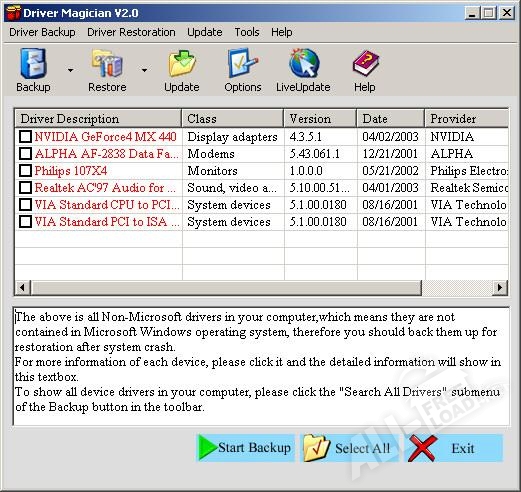Image resolution: width=521 pixels, height=492 pixels.
Task: Open the Tools menu
Action: point(247,32)
